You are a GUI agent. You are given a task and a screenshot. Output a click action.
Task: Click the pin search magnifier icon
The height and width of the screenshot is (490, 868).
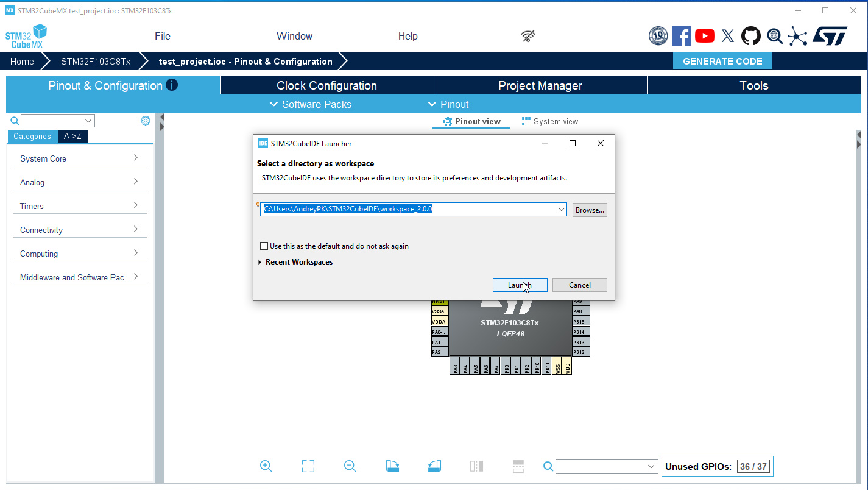tap(548, 466)
